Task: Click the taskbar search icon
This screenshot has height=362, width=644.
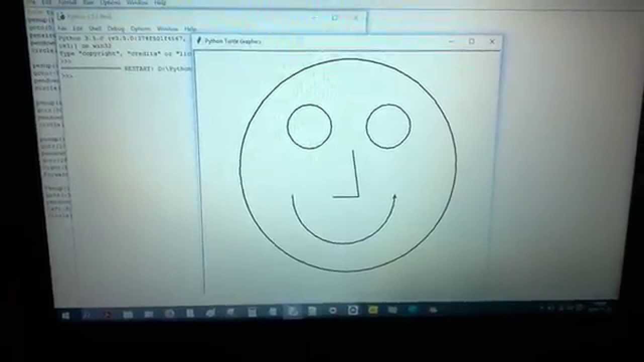Action: (87, 315)
